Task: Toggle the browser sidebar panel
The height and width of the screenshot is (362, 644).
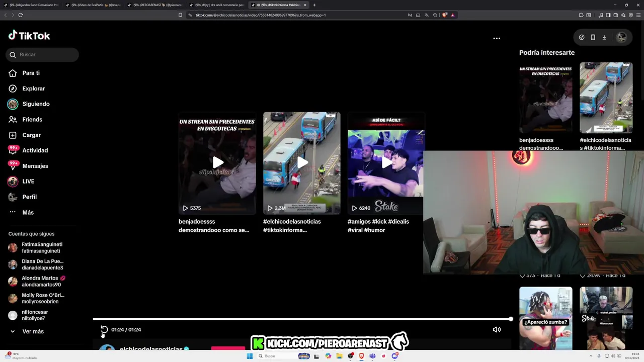Action: [608, 15]
